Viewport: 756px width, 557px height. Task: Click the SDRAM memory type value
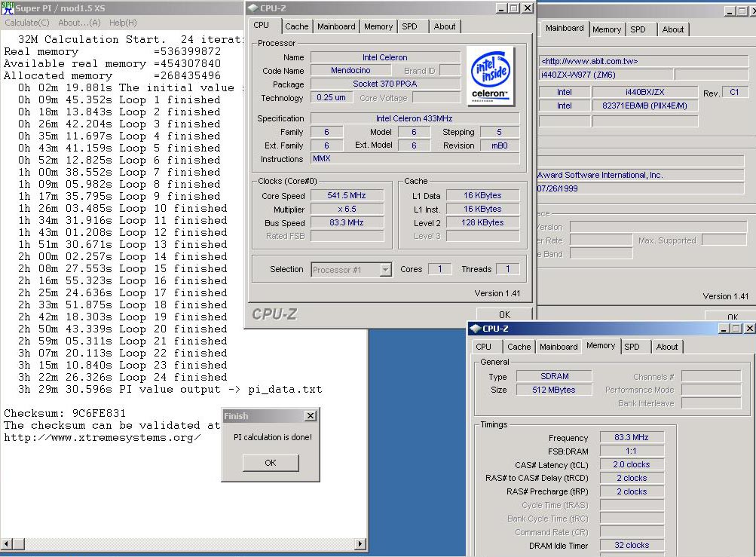click(554, 376)
